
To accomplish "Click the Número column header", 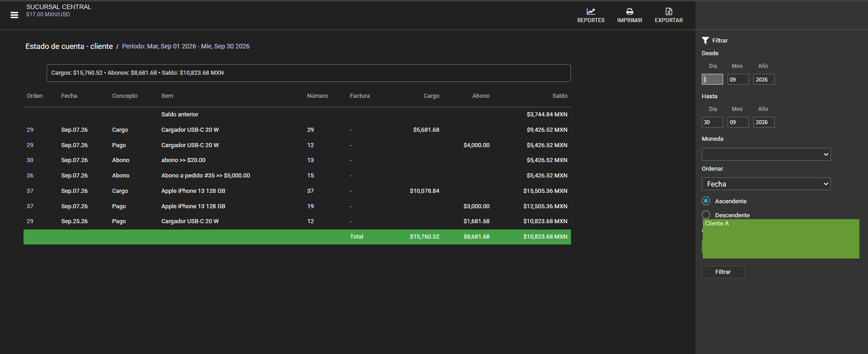I will point(318,96).
